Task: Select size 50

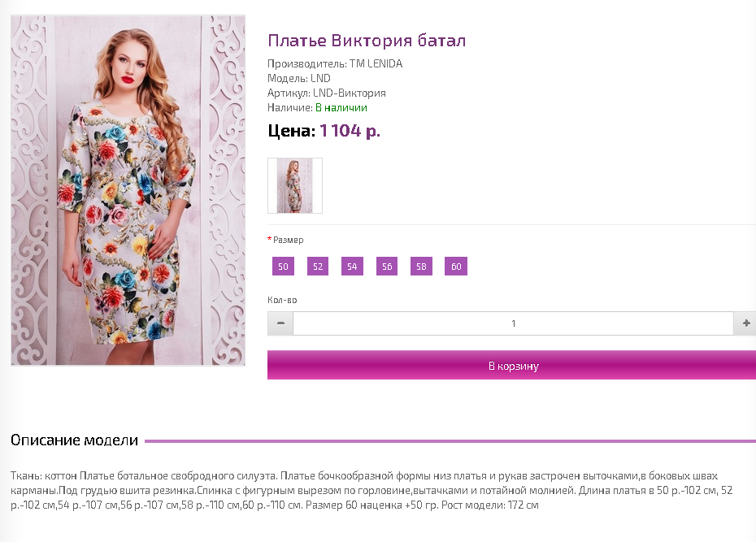Action: pos(283,267)
